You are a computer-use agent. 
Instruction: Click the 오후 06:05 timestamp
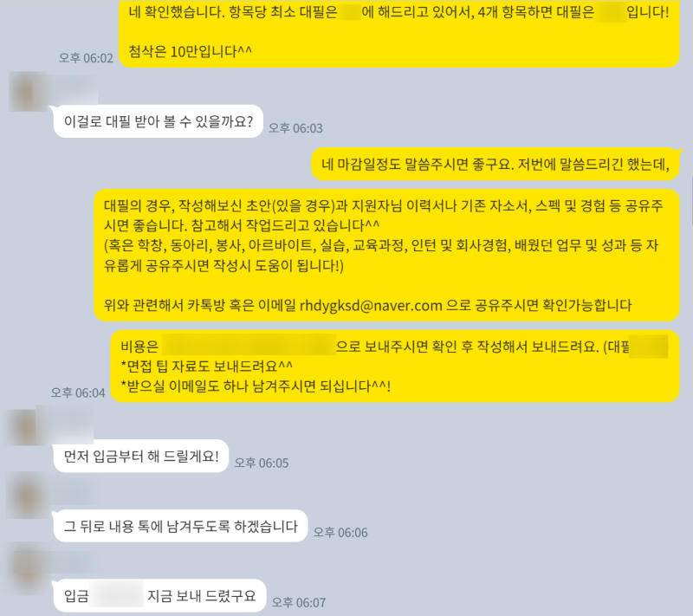coord(262,464)
